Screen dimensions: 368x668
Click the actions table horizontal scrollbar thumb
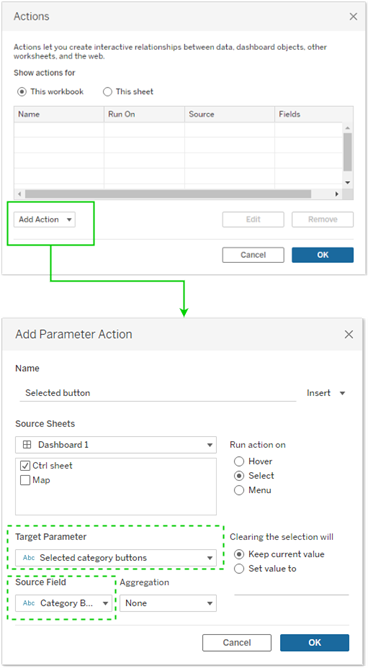click(168, 194)
